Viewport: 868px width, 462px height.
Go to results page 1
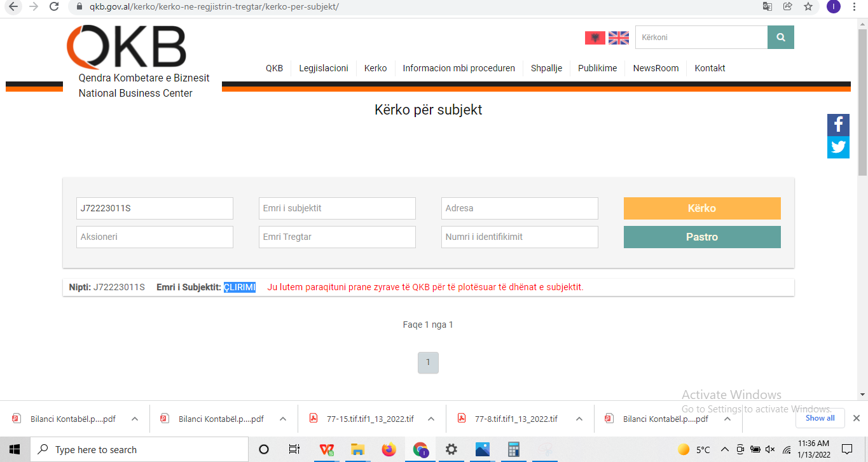[428, 363]
